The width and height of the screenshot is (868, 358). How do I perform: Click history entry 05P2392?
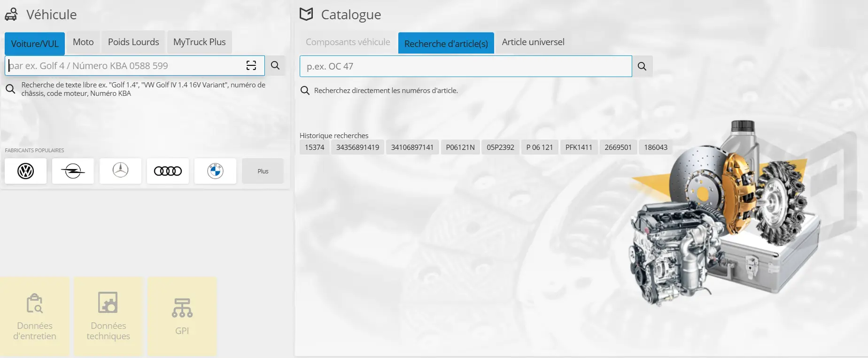point(501,148)
